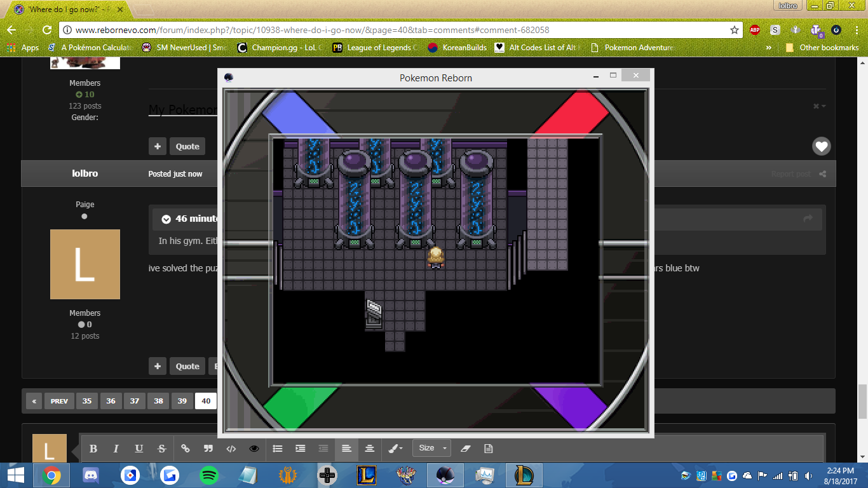The width and height of the screenshot is (868, 488).
Task: Open the purple extension with 0 badge
Action: tap(816, 30)
